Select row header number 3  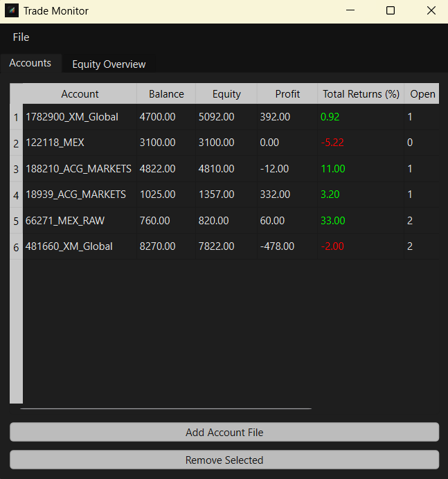16,169
